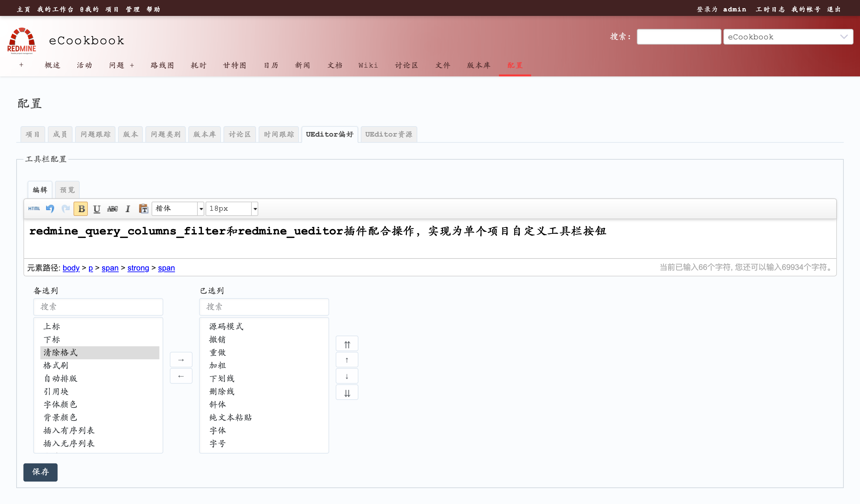
Task: Switch to the UEditor资源 tab
Action: 389,134
